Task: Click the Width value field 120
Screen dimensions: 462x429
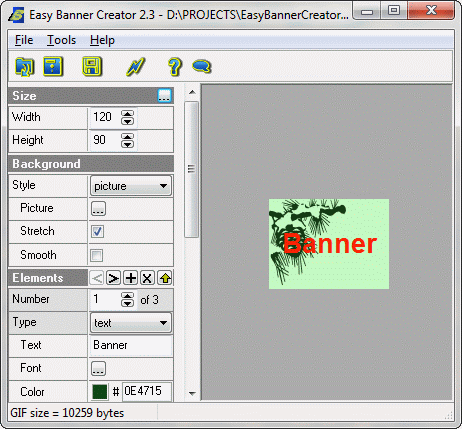Action: click(105, 117)
